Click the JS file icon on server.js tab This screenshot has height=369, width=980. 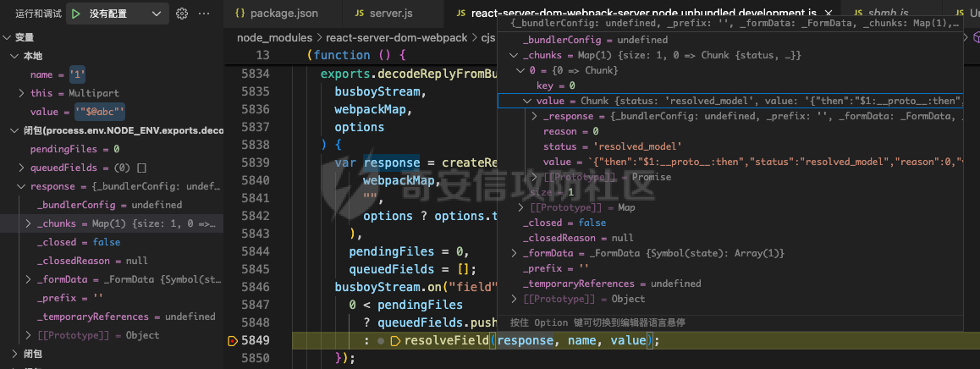(360, 14)
